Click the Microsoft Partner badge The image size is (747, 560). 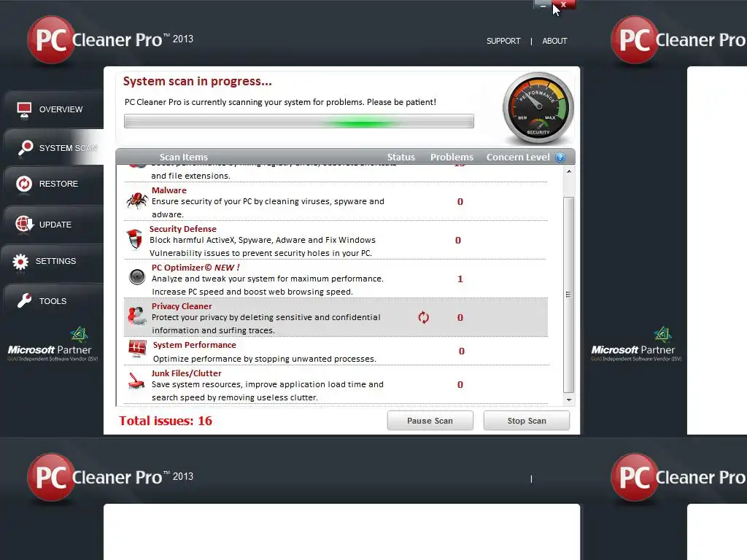tap(53, 344)
